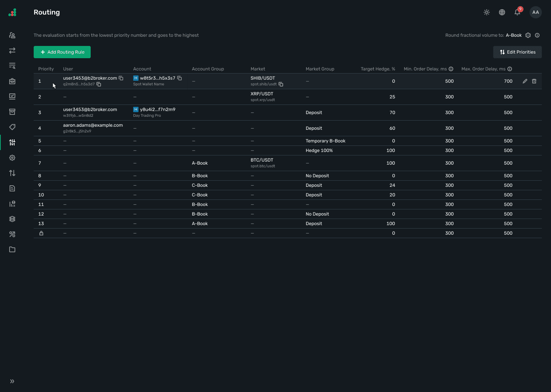Open the briefcase sidebar icon

12,81
